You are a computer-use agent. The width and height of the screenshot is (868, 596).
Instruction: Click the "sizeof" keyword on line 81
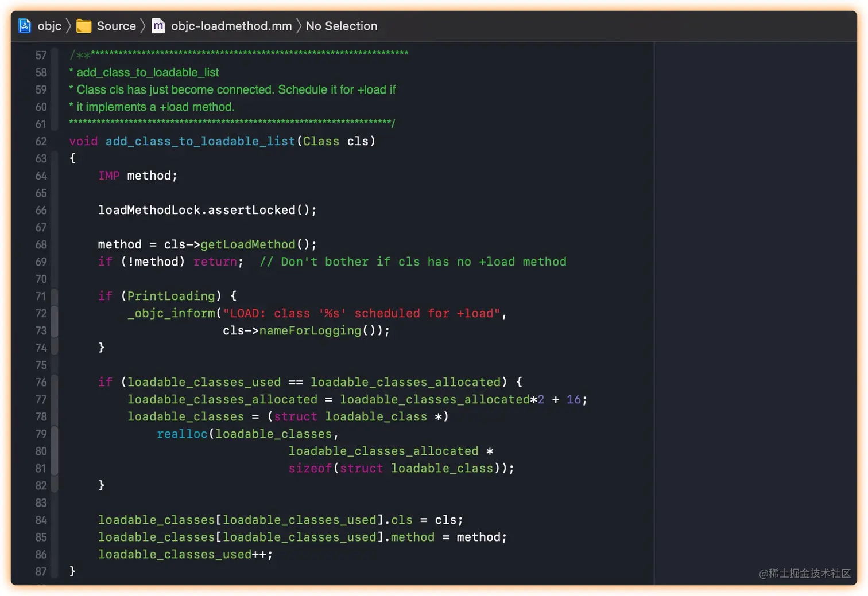(310, 468)
